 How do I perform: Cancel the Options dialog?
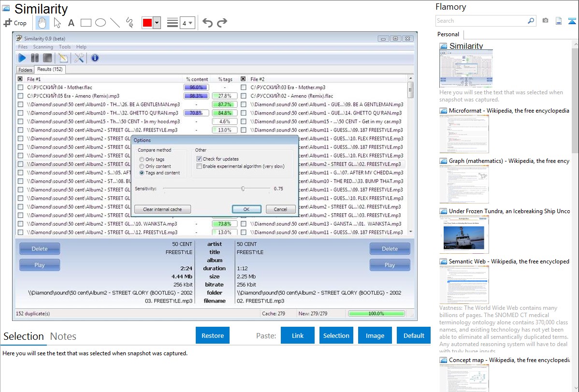280,209
